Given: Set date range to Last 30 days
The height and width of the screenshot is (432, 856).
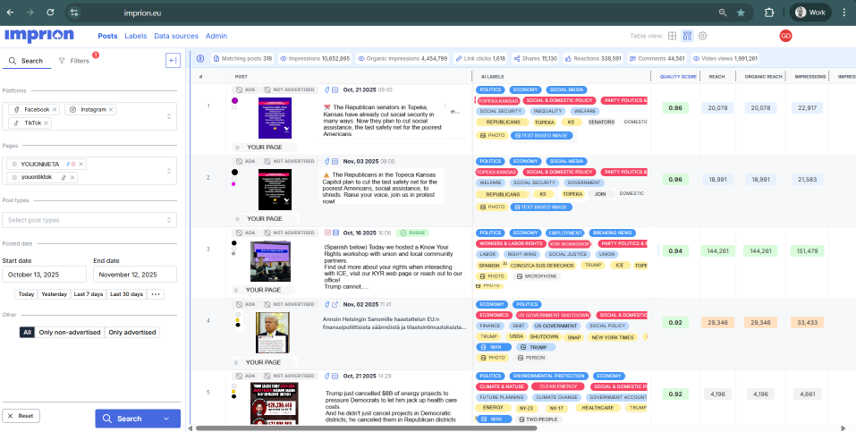Looking at the screenshot, I should [127, 294].
